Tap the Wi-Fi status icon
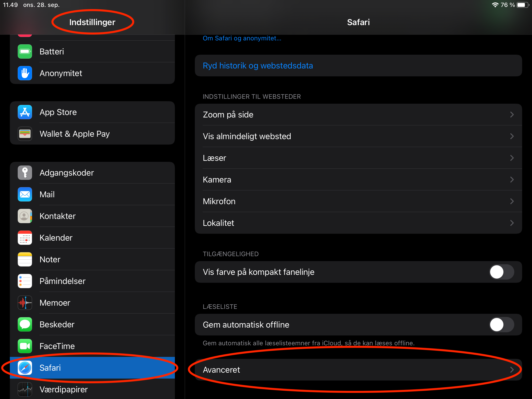Screen dimensions: 532x399 point(495,5)
